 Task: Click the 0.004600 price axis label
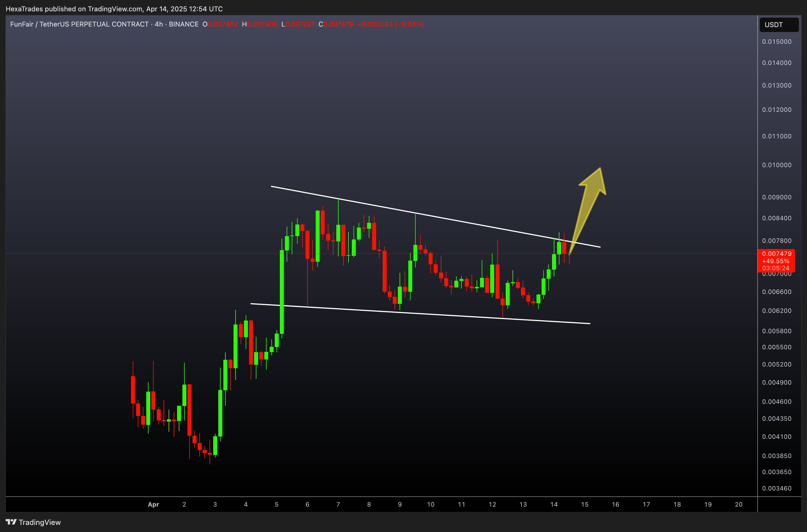coord(777,402)
